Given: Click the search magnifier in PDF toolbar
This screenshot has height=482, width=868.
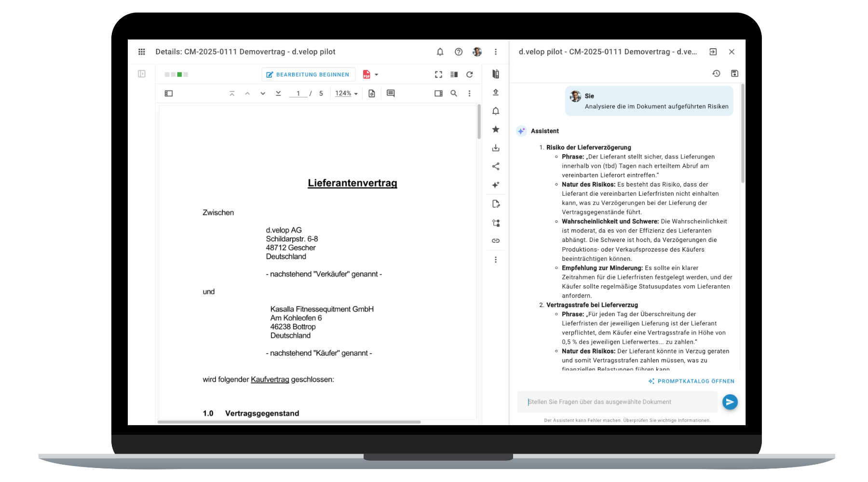Looking at the screenshot, I should pyautogui.click(x=454, y=94).
